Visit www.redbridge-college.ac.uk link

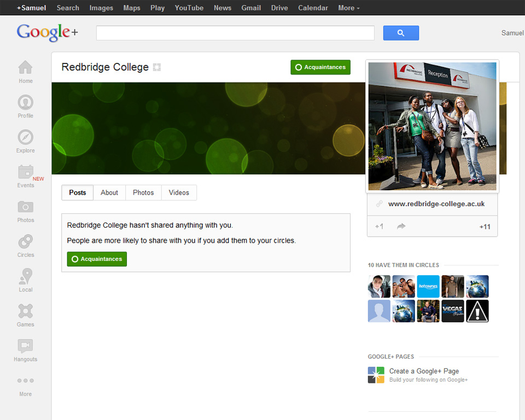click(436, 203)
